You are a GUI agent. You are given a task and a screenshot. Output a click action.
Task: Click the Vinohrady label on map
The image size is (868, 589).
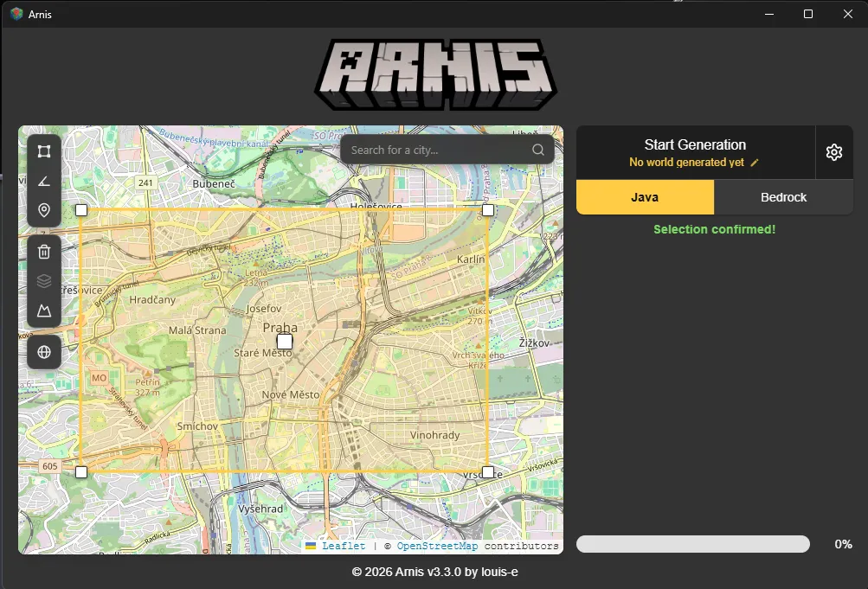(x=434, y=435)
